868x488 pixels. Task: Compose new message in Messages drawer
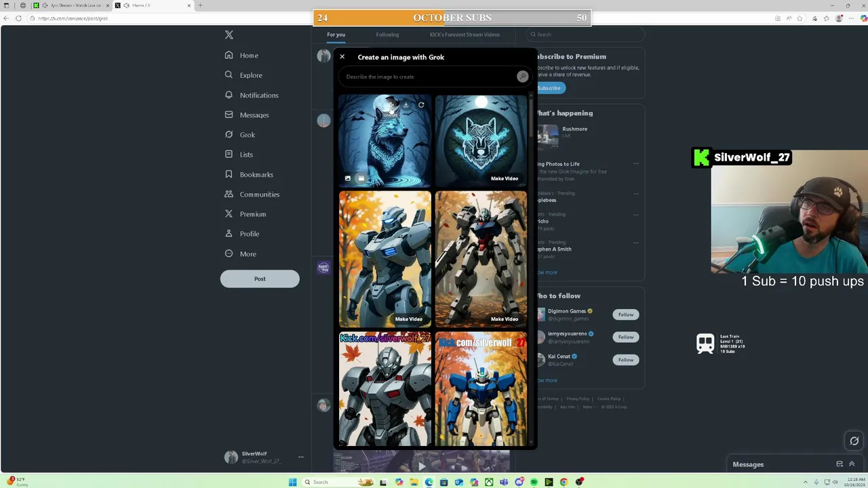click(x=840, y=464)
